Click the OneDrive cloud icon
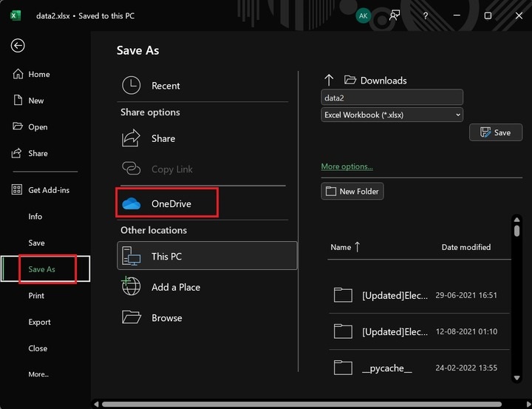The width and height of the screenshot is (532, 409). [132, 203]
